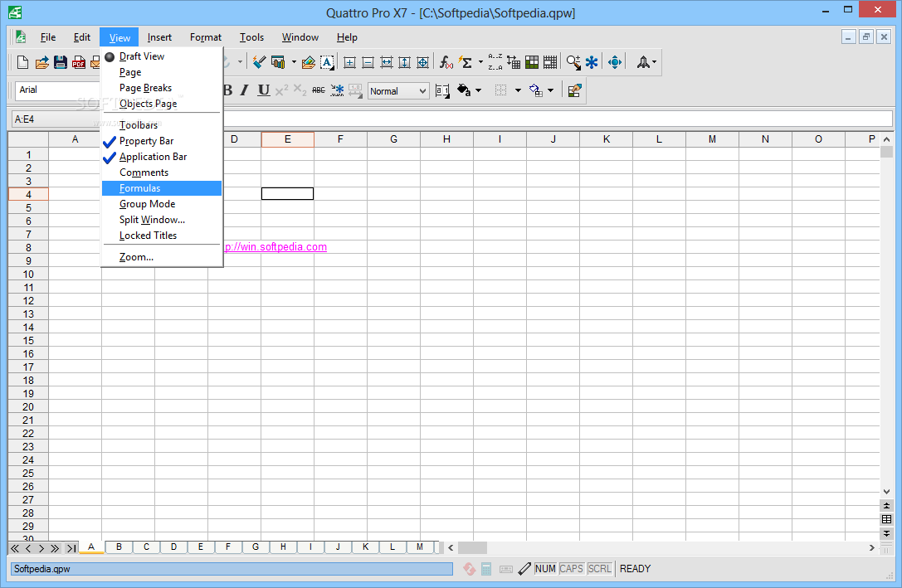This screenshot has width=902, height=588.
Task: Click the QuickFit column width icon
Action: (x=386, y=62)
